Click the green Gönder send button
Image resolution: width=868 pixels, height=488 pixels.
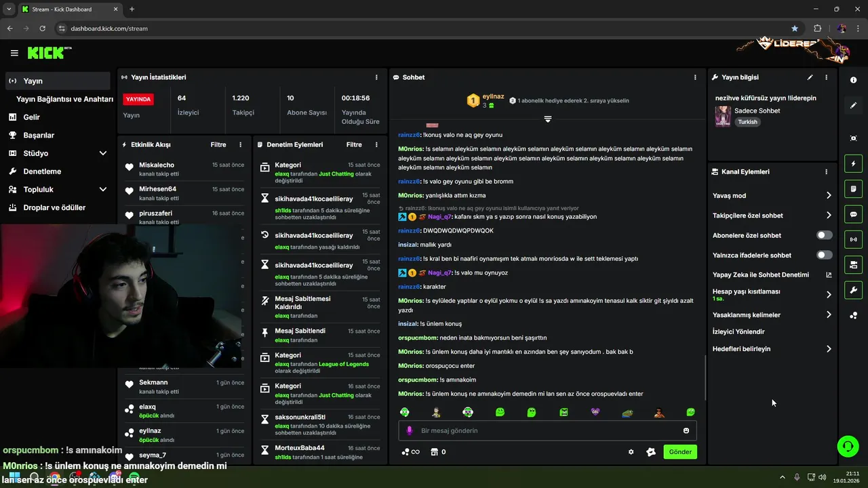(x=680, y=452)
